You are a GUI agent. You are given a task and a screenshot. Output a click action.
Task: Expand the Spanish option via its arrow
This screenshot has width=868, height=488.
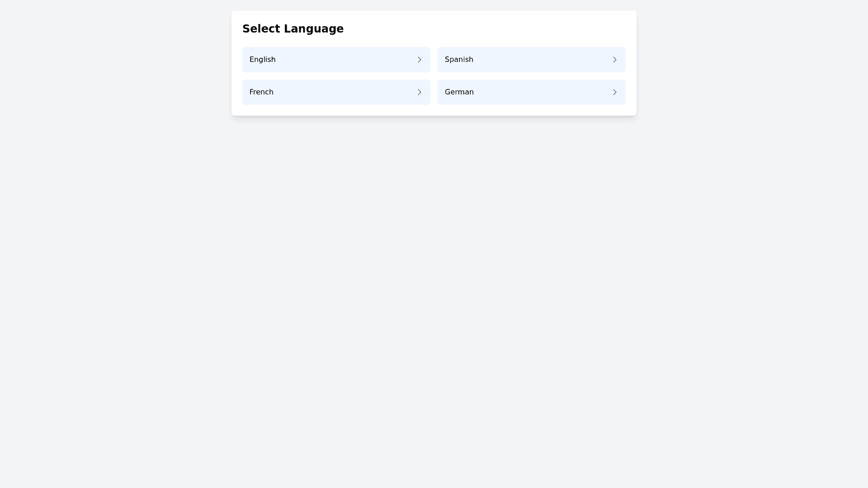click(x=614, y=59)
